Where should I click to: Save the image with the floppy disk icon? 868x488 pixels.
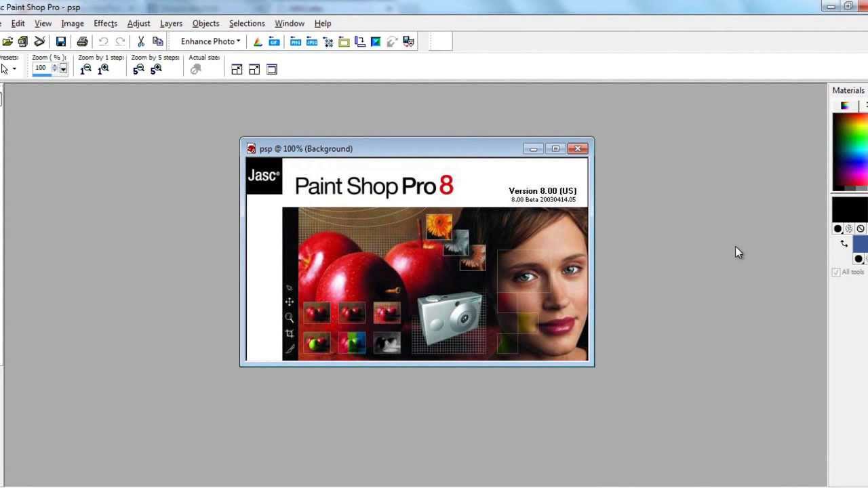(x=61, y=42)
